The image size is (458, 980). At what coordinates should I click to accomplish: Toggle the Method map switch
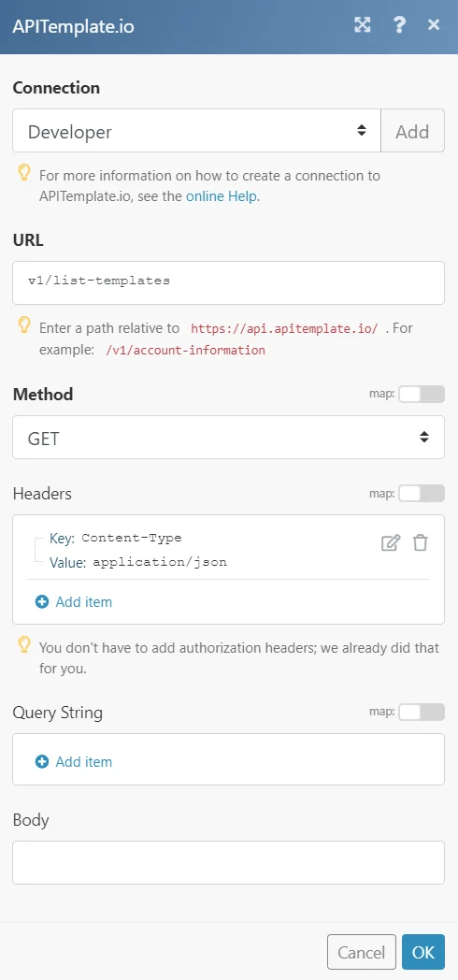[x=422, y=394]
